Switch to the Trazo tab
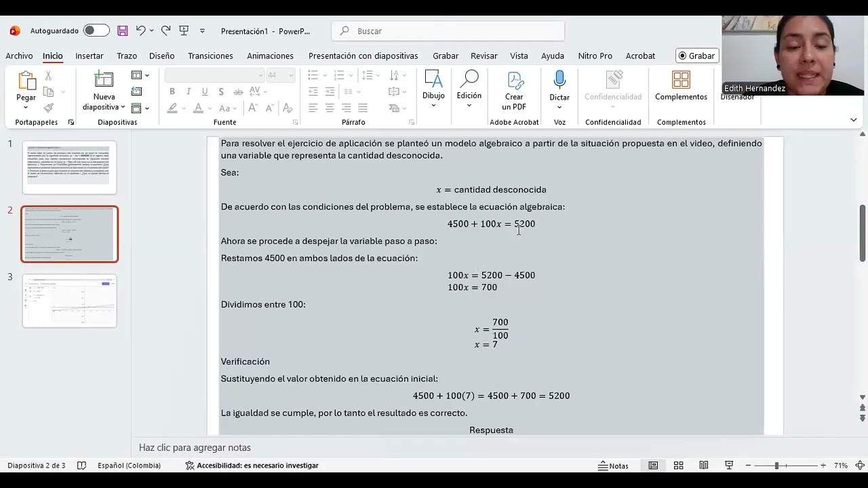Screen dimensions: 868x488 pos(127,56)
